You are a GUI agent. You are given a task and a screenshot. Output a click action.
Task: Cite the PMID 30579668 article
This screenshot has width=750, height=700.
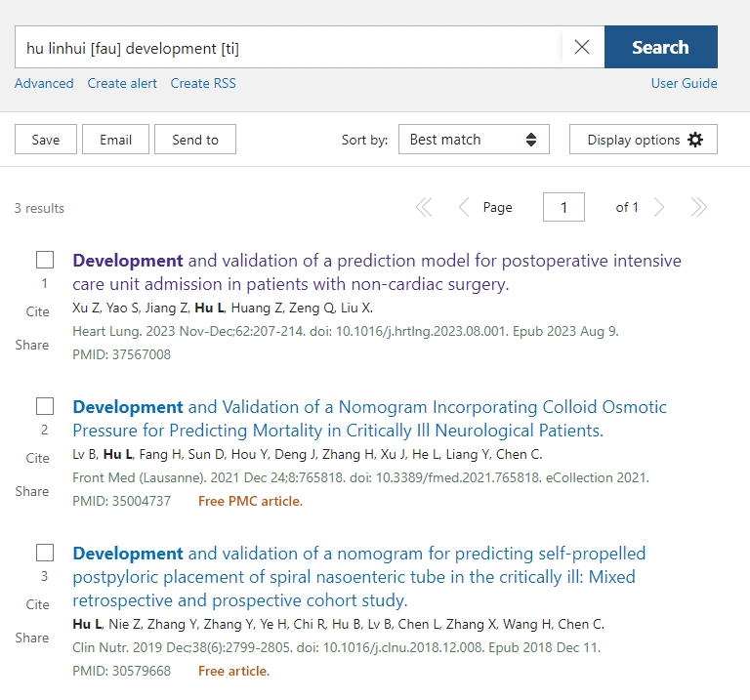pos(37,604)
